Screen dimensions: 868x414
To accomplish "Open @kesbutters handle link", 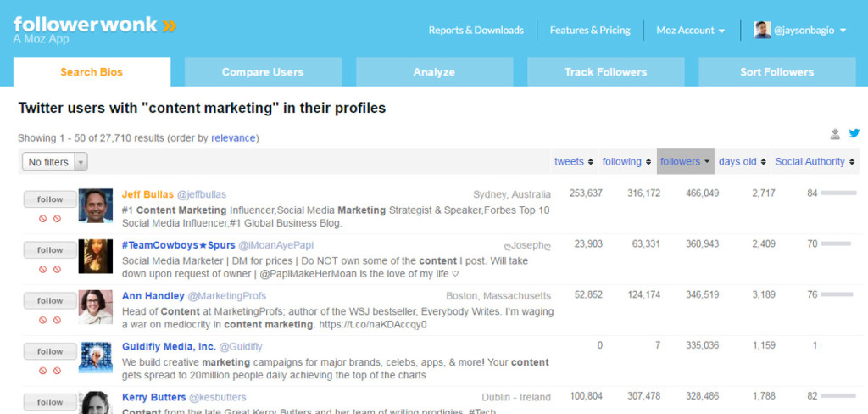I will click(x=218, y=397).
